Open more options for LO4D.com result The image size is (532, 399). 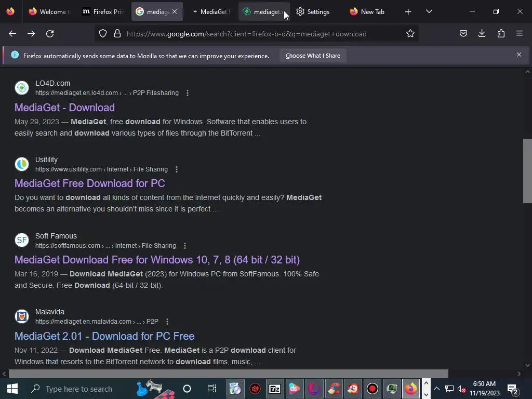tap(188, 93)
